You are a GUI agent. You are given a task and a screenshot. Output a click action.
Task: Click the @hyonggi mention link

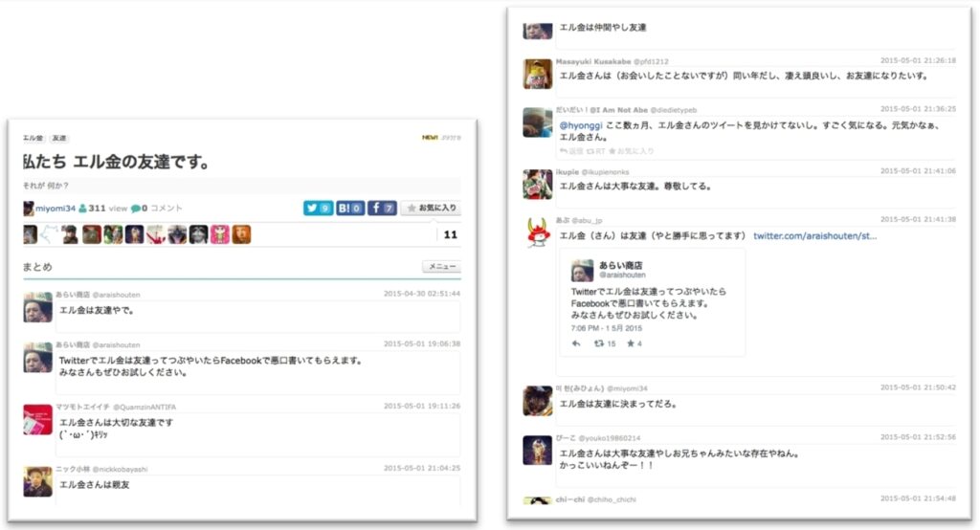point(581,124)
